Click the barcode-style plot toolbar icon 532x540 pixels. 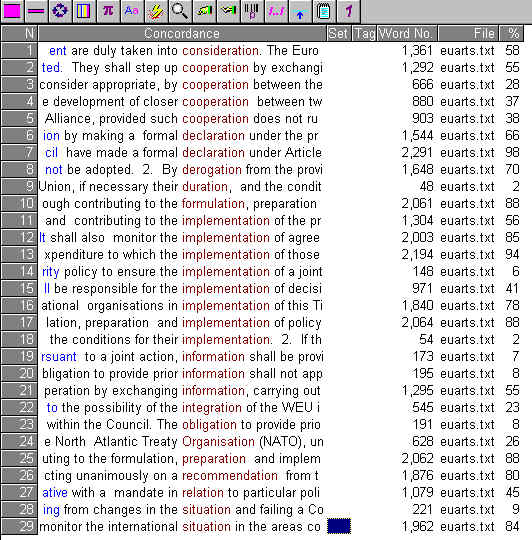pyautogui.click(x=252, y=11)
